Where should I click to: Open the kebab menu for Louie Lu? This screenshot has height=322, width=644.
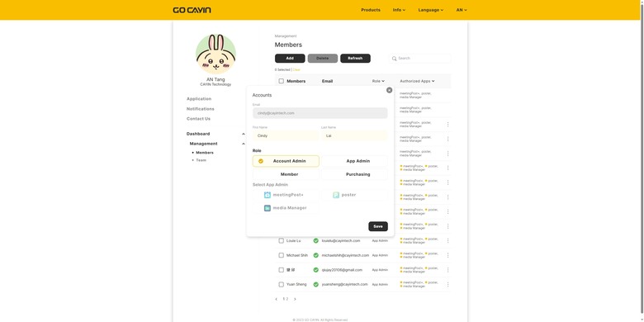447,241
